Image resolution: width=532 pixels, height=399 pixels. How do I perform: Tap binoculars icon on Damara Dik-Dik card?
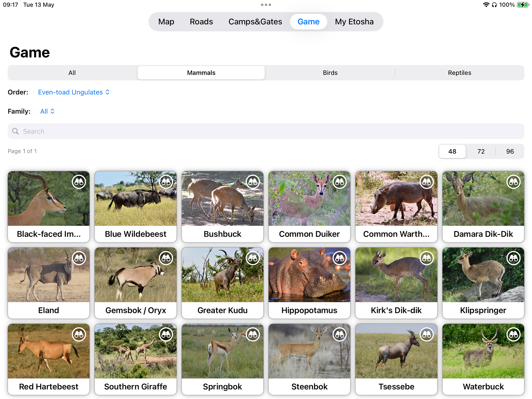(513, 182)
